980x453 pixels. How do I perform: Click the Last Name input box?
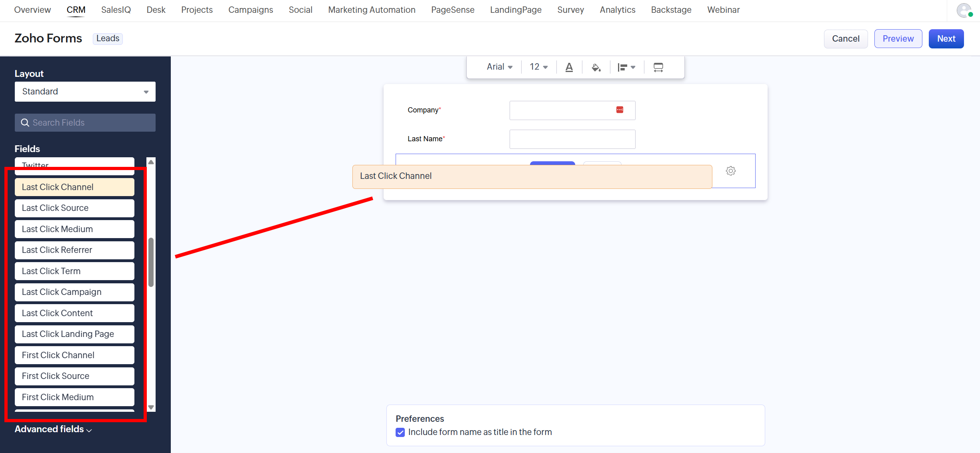click(572, 139)
